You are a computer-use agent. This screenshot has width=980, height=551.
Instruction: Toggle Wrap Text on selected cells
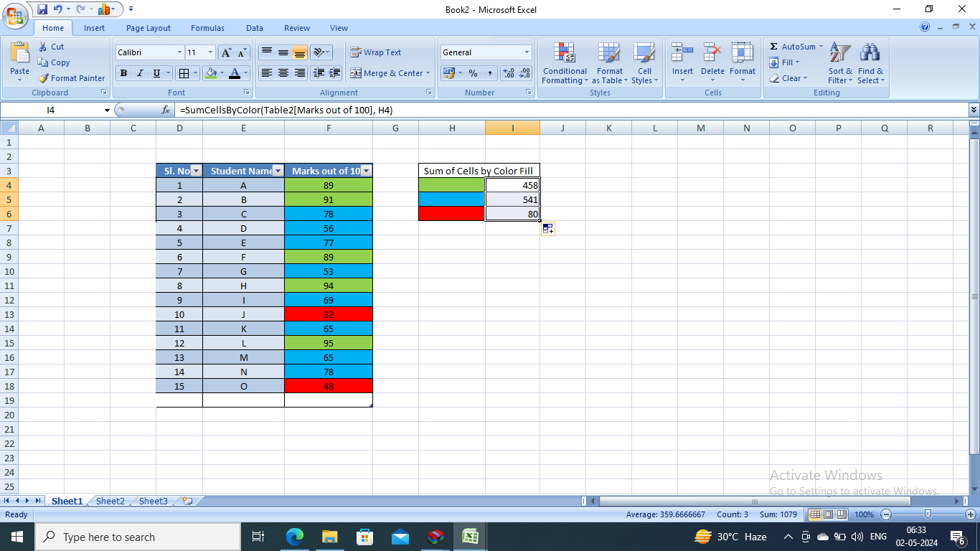click(376, 52)
